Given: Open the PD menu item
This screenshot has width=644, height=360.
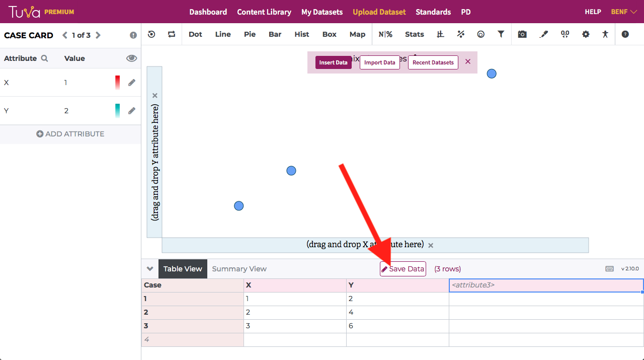Looking at the screenshot, I should coord(466,12).
